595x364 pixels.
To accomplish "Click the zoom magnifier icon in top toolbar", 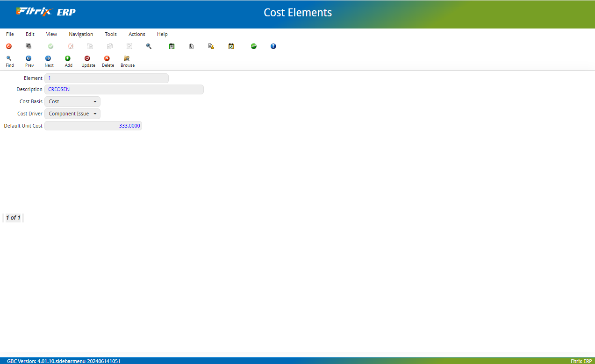I will coord(149,46).
